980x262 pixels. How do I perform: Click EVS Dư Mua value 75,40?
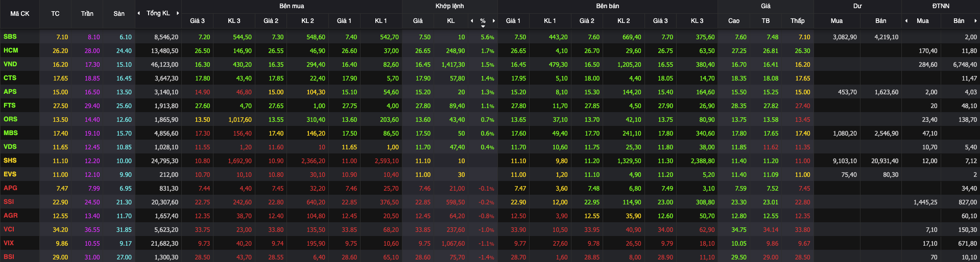tap(849, 175)
